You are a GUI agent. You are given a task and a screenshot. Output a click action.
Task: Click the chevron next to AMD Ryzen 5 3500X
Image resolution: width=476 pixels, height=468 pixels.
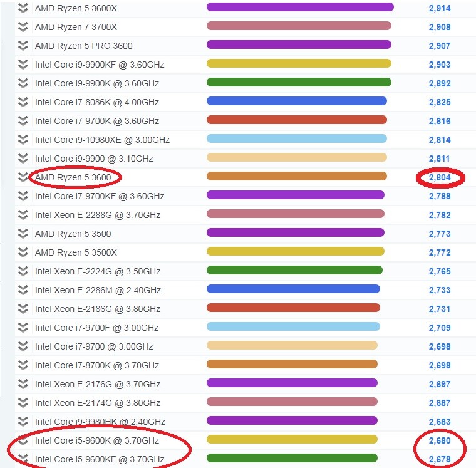[x=23, y=252]
